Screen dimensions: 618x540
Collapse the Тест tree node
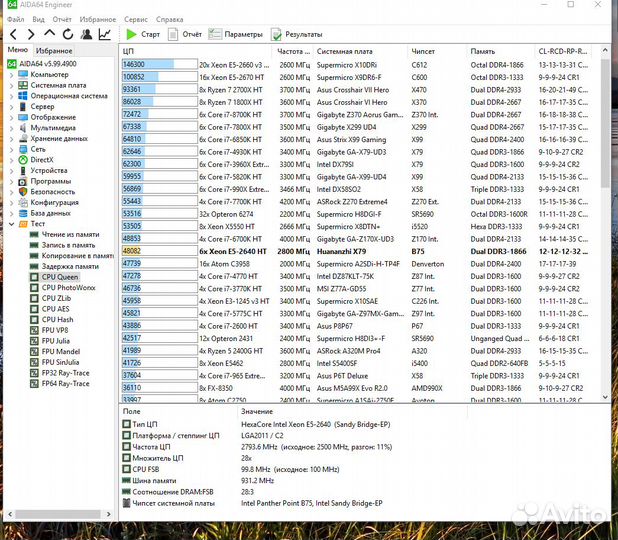(12, 224)
